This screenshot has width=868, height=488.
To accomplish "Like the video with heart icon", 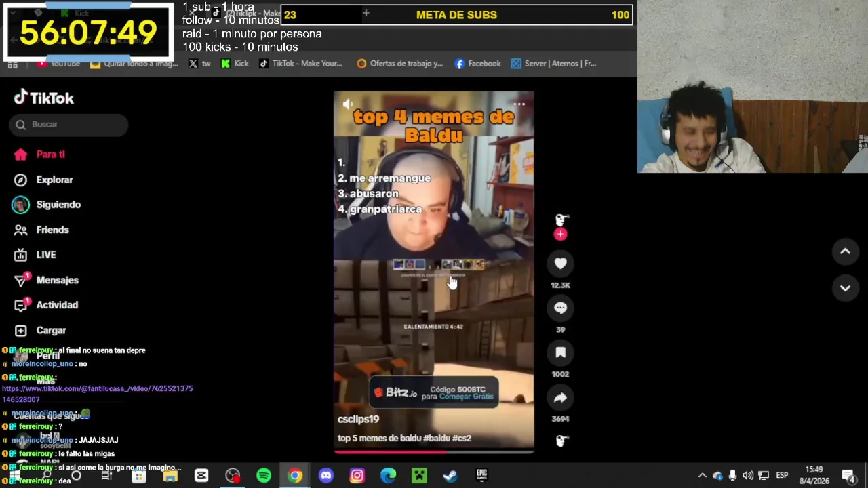I will coord(560,264).
